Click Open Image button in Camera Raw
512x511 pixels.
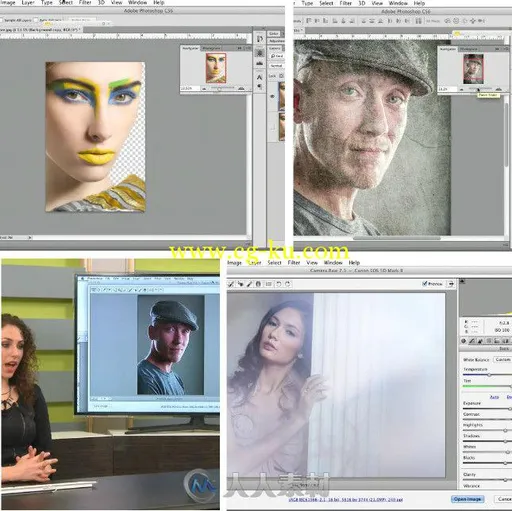(467, 499)
